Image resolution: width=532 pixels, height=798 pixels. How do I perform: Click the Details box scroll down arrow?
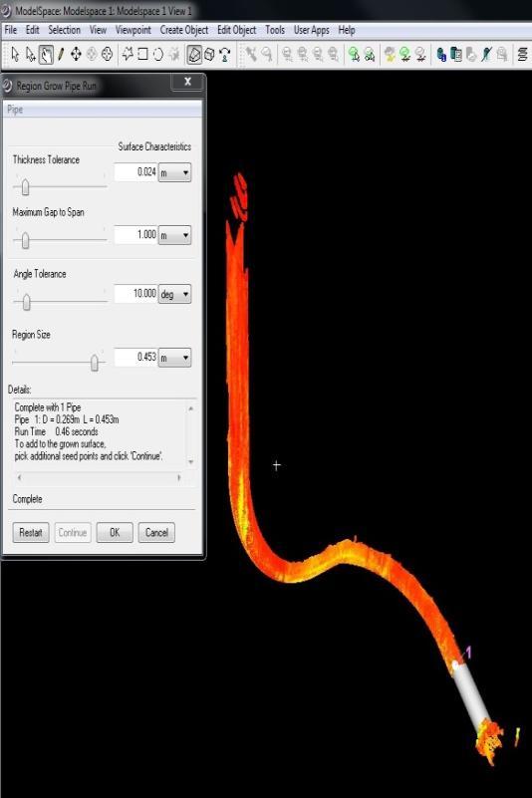[x=191, y=462]
